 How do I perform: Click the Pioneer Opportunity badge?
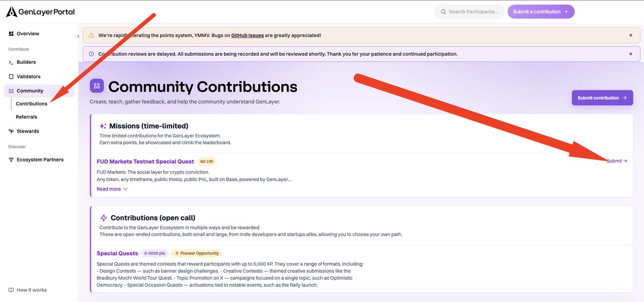(196, 253)
